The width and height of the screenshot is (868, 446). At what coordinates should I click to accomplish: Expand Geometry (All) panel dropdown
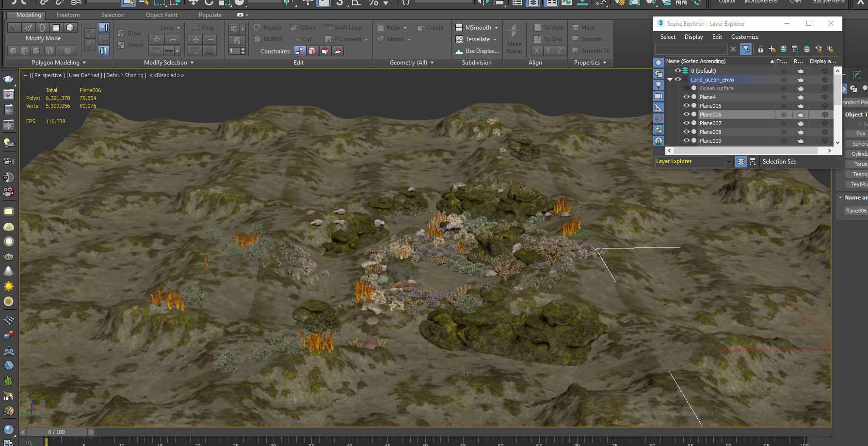pyautogui.click(x=432, y=63)
